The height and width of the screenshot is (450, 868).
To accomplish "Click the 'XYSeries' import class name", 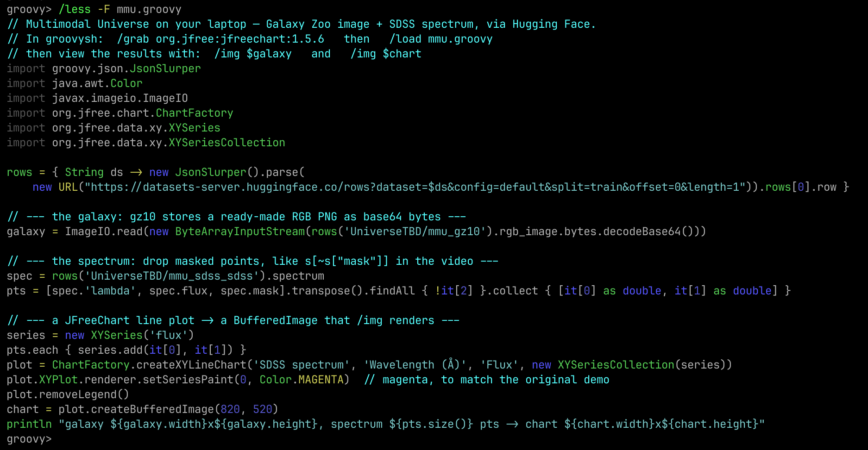I will [x=195, y=128].
